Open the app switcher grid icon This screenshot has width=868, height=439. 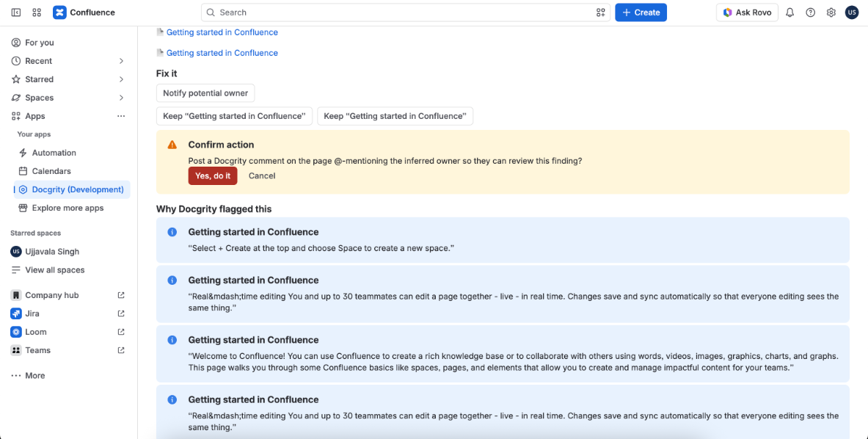pyautogui.click(x=37, y=12)
